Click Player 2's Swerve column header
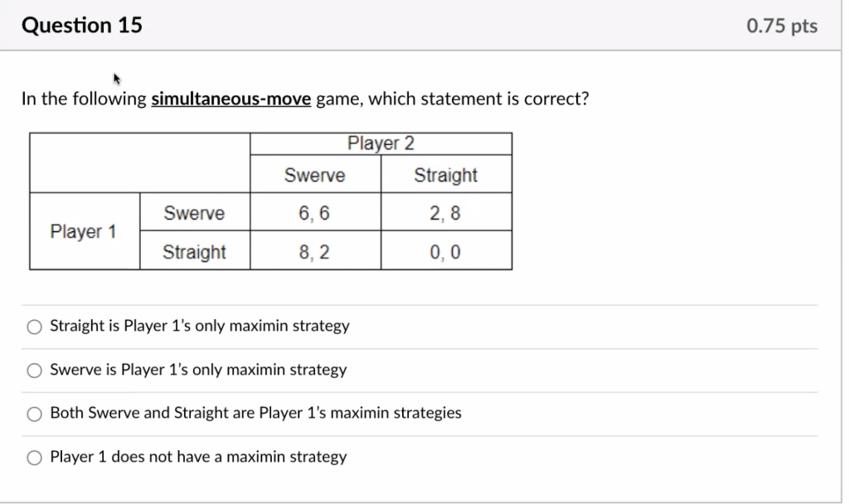Viewport: 849px width, 504px height. tap(315, 174)
